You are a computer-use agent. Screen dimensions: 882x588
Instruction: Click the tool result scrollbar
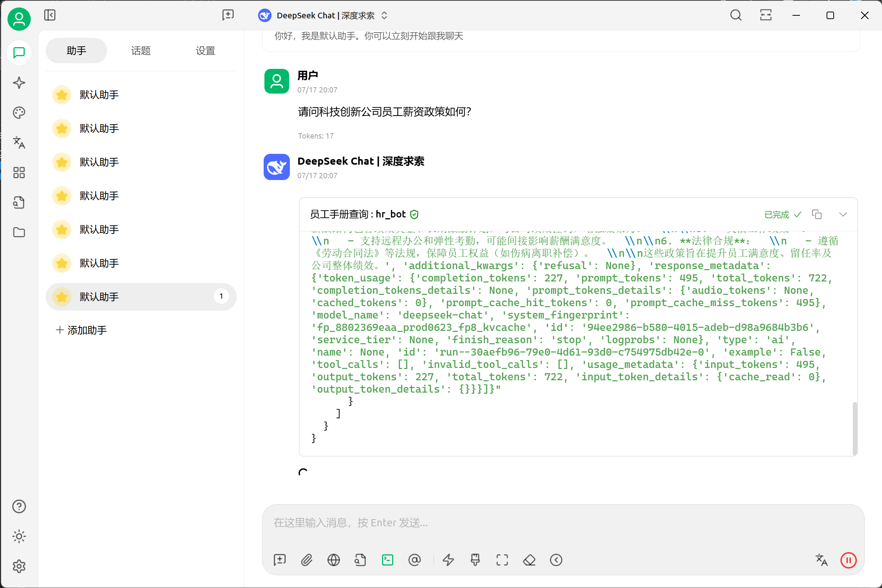(855, 429)
